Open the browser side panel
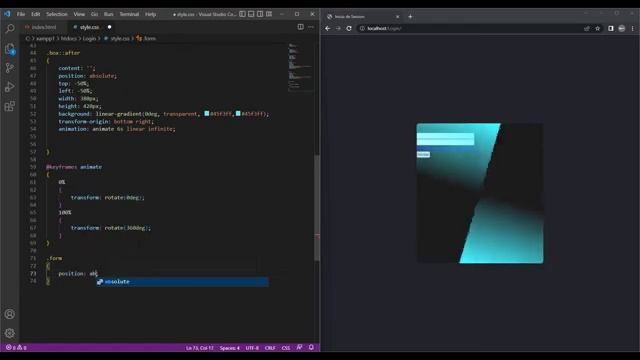 (611, 29)
